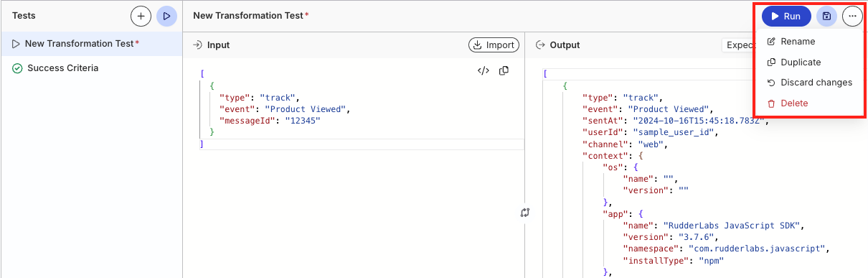This screenshot has height=278, width=868.
Task: Click the Input panel label
Action: tap(218, 45)
